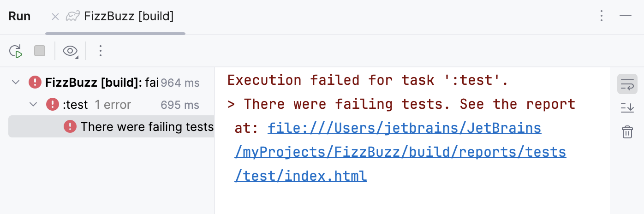644x214 pixels.
Task: Click the Rerun build icon
Action: pyautogui.click(x=16, y=51)
